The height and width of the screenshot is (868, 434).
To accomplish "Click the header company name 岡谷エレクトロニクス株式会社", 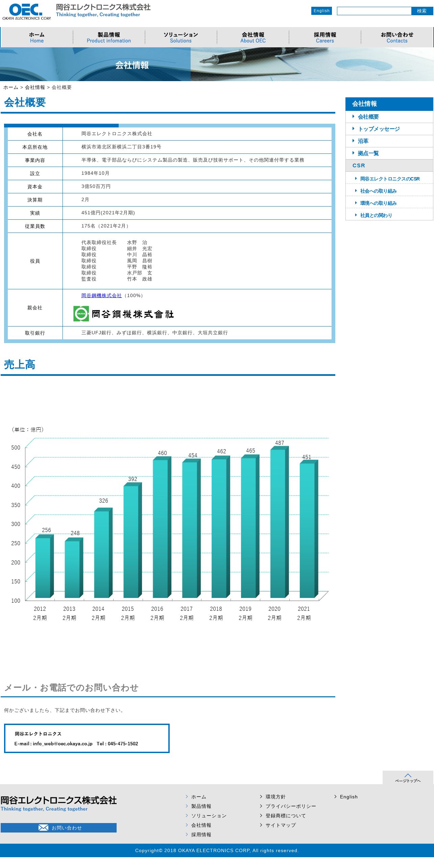I will pos(103,7).
